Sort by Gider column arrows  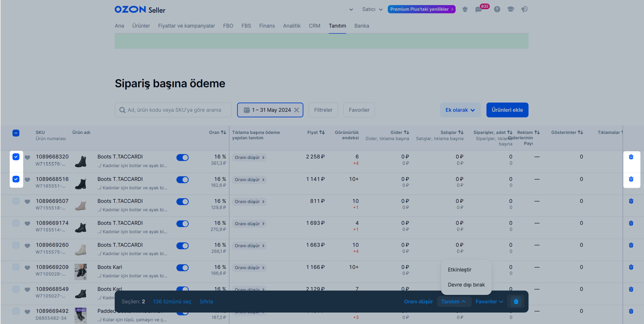pyautogui.click(x=407, y=132)
